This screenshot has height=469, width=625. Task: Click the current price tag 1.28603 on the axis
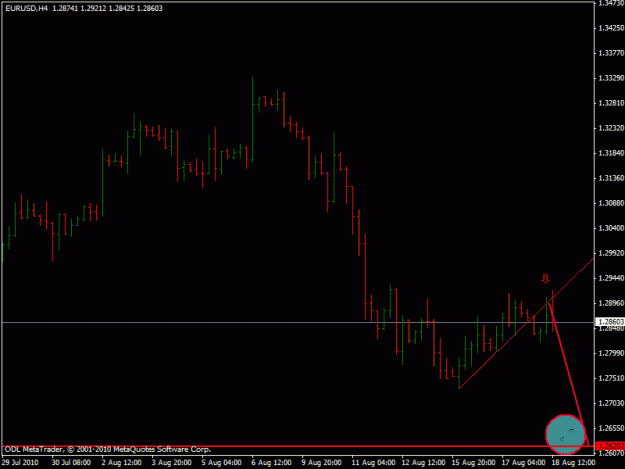(610, 322)
